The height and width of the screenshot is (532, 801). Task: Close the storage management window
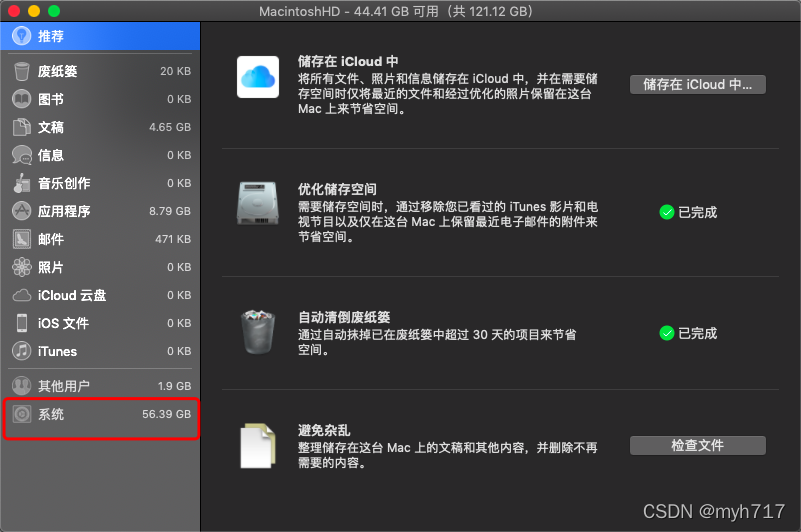[x=14, y=11]
